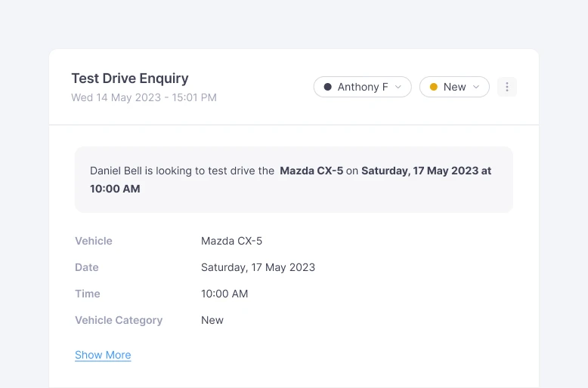This screenshot has width=588, height=388.
Task: Click the Vehicle field label
Action: (x=94, y=241)
